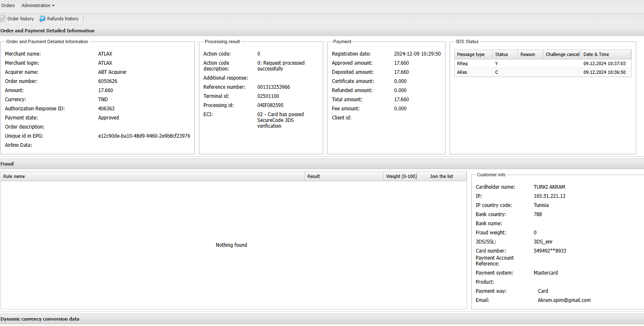
Task: Click the Challenge cancel column header
Action: tap(562, 54)
